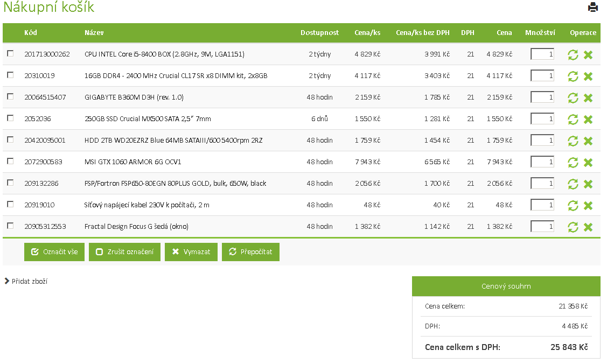This screenshot has width=607, height=364.
Task: Click the Označit vše button
Action: coord(54,252)
